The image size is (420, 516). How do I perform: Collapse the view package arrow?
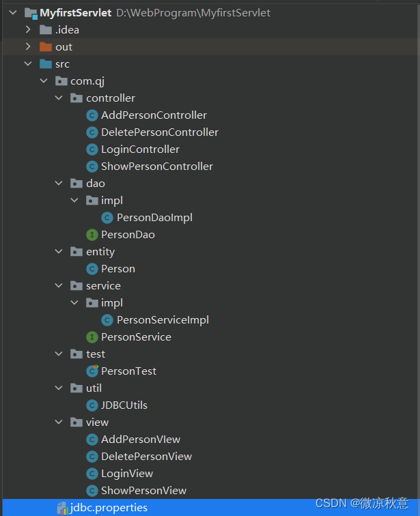point(59,422)
